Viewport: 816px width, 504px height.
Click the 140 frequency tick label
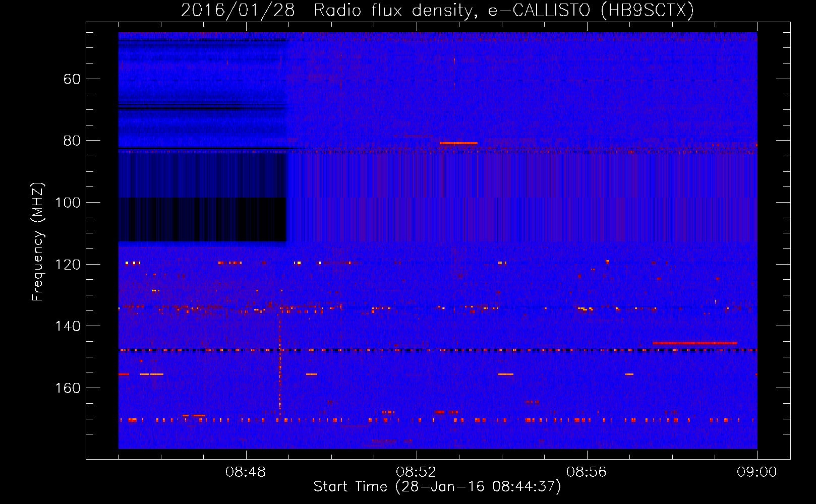pos(68,326)
